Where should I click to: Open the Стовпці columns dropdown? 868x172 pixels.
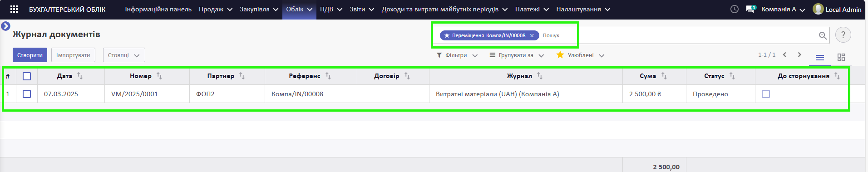coord(124,55)
